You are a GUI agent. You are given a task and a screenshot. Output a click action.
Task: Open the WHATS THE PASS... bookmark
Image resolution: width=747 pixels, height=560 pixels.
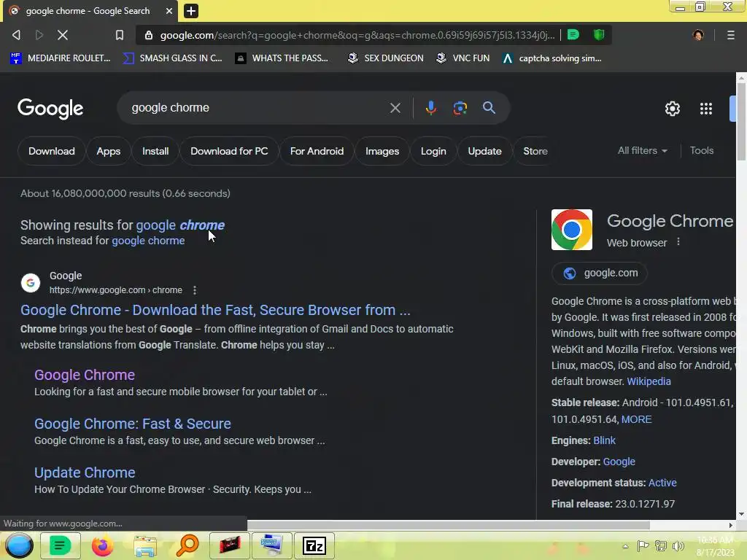coord(282,58)
